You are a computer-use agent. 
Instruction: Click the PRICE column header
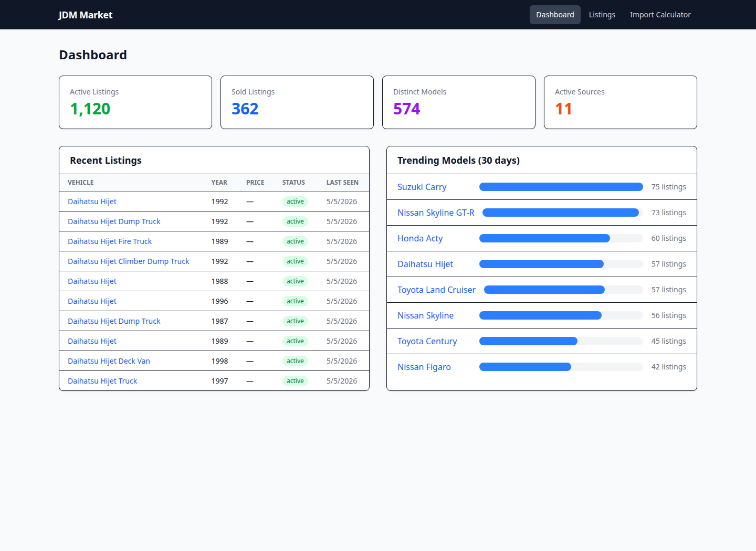tap(255, 183)
